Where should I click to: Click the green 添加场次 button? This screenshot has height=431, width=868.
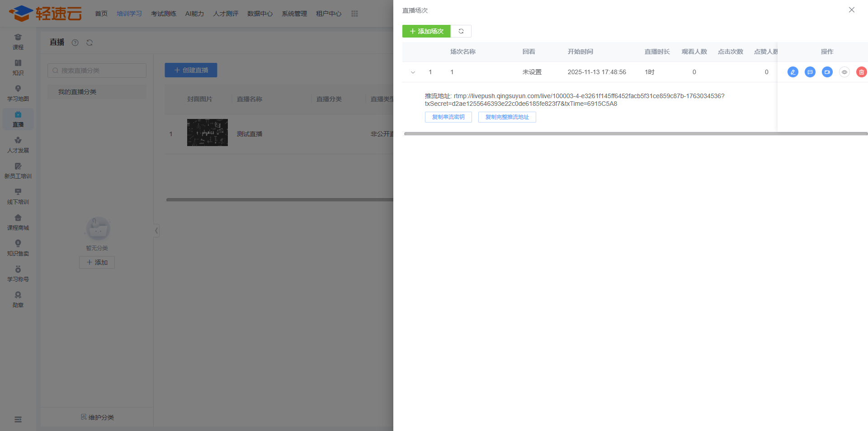point(426,31)
